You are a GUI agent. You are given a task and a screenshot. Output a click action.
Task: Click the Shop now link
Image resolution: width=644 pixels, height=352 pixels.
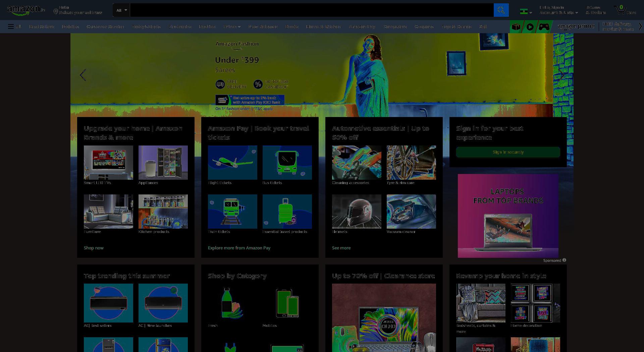point(94,248)
